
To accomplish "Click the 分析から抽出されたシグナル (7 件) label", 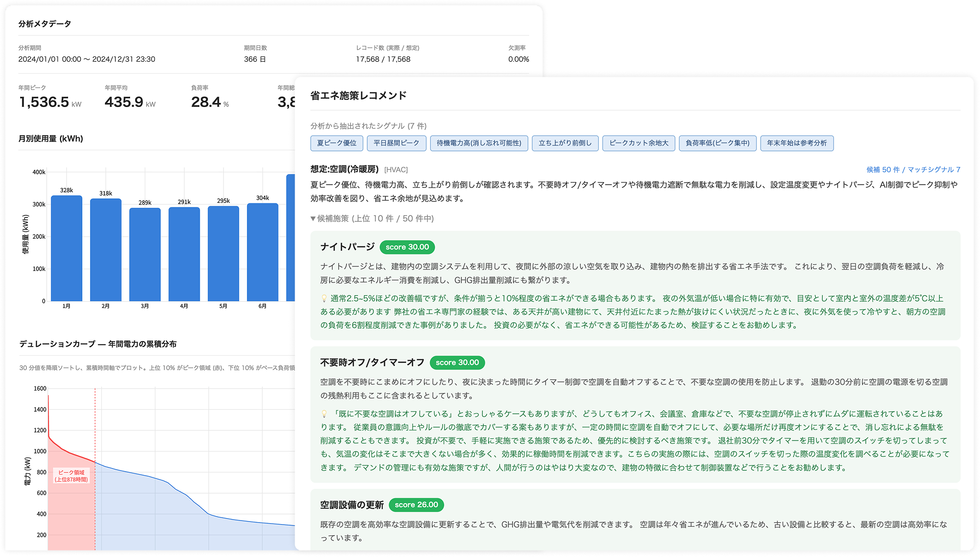I will [x=369, y=126].
